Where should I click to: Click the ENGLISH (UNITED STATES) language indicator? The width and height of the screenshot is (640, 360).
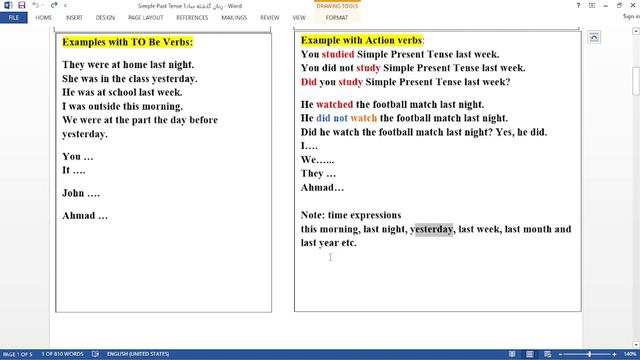click(138, 354)
